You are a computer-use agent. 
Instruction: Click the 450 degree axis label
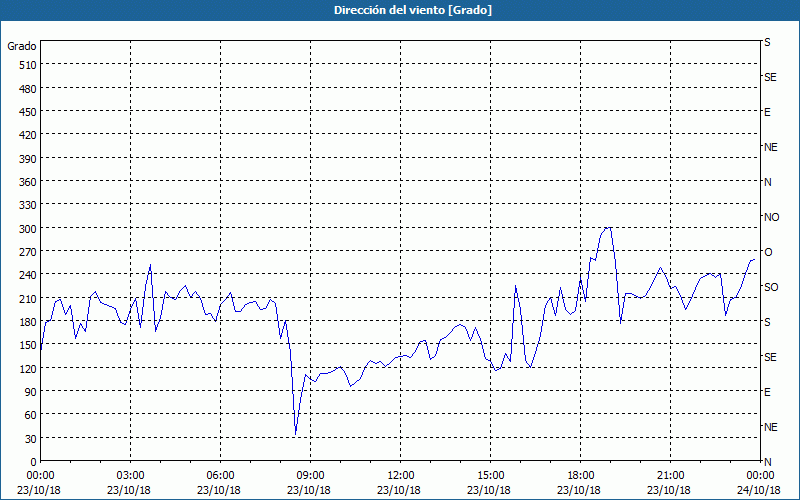28,112
